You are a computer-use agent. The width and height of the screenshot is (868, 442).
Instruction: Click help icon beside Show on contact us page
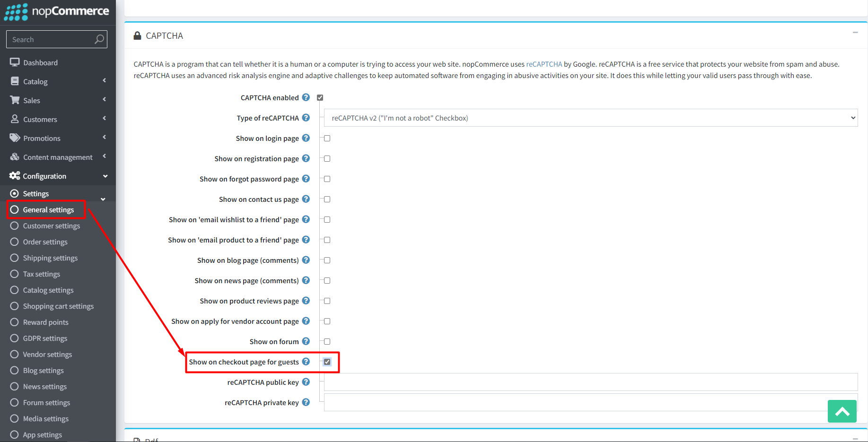point(306,199)
